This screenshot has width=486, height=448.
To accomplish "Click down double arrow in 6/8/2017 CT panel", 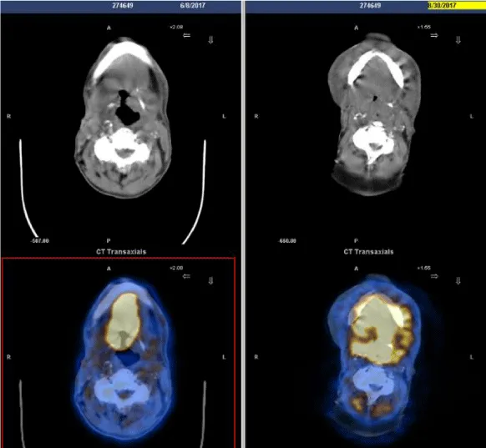I will click(x=210, y=40).
